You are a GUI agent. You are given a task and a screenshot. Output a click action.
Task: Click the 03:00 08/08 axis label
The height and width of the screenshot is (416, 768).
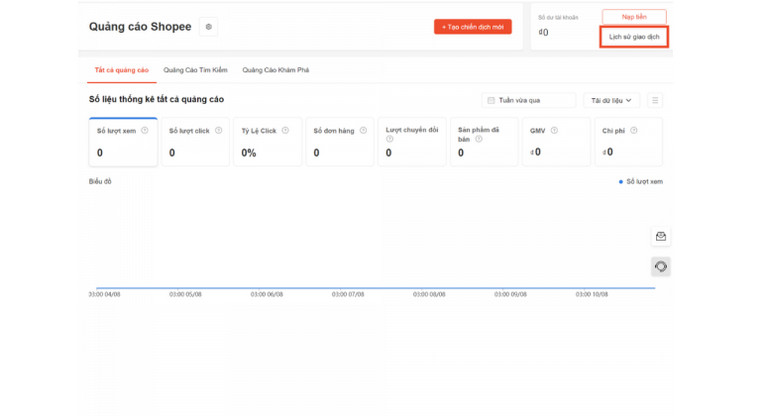point(429,294)
